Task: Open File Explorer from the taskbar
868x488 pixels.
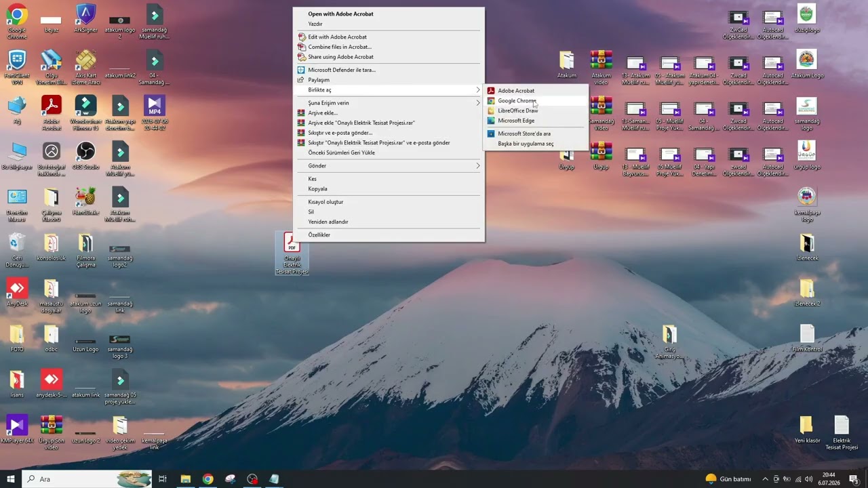Action: (x=185, y=479)
